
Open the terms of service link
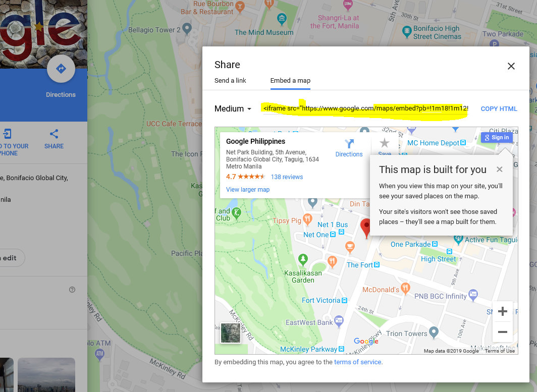pyautogui.click(x=357, y=362)
